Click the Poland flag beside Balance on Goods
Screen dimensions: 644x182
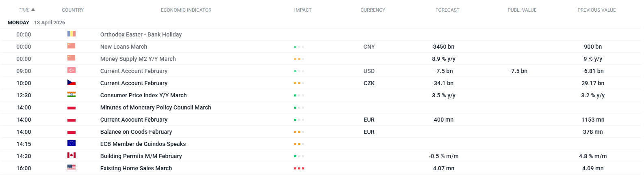(72, 132)
